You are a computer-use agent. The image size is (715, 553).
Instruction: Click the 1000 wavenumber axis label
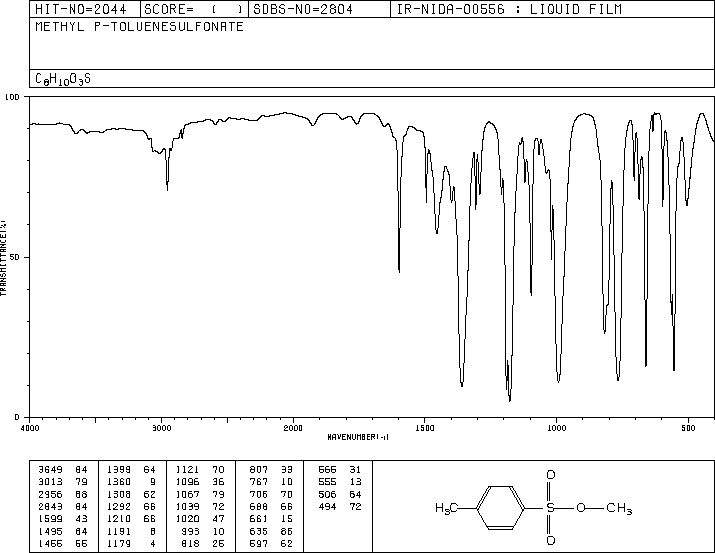[556, 428]
